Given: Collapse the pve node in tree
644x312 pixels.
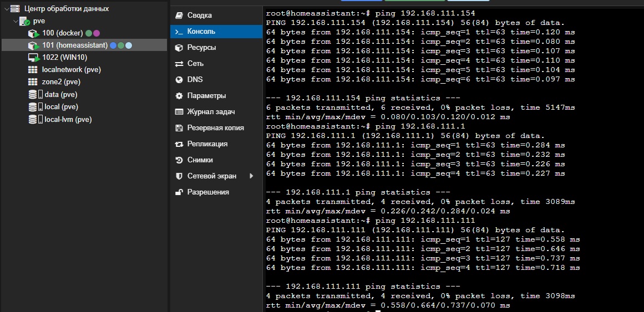Looking at the screenshot, I should point(16,21).
